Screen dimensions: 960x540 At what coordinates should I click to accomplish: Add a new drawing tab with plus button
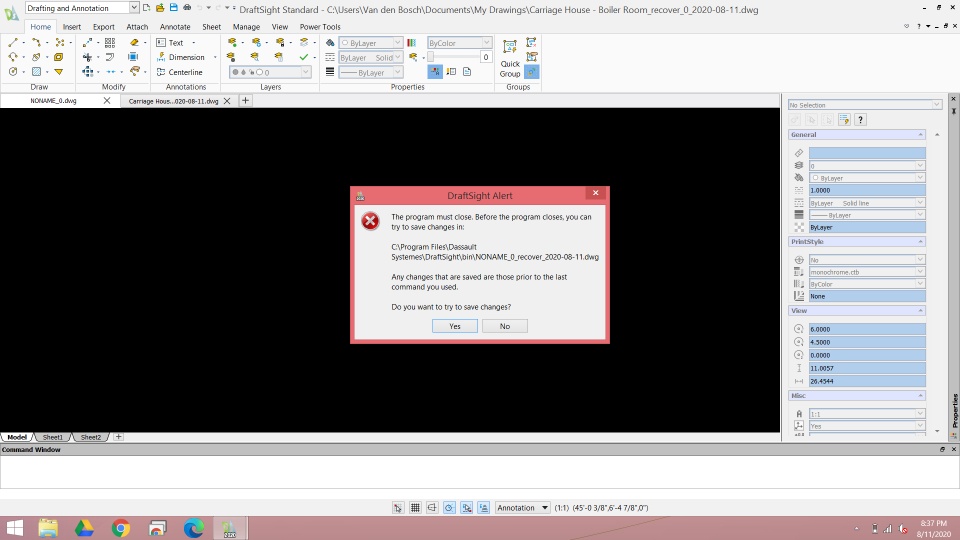245,100
